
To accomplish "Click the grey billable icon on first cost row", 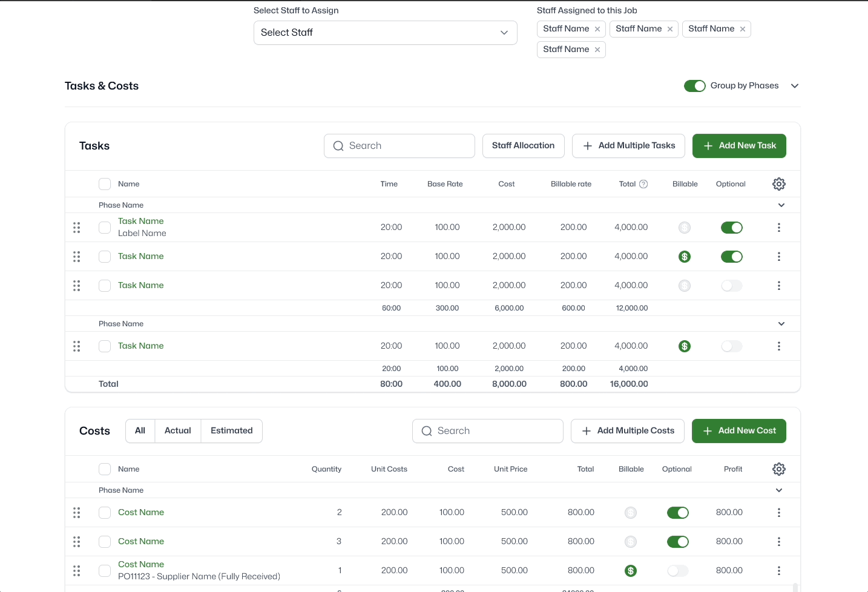I will tap(631, 513).
